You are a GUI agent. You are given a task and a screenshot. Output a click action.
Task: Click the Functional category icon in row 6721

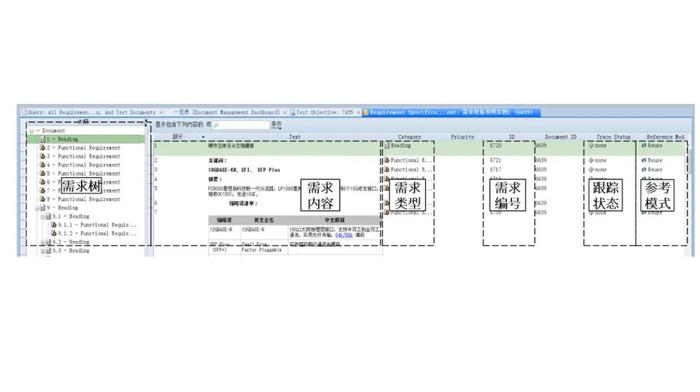click(387, 160)
